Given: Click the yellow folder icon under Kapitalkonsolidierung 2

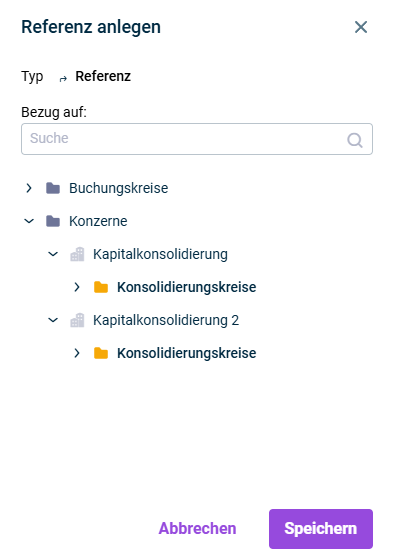Looking at the screenshot, I should click(x=101, y=353).
